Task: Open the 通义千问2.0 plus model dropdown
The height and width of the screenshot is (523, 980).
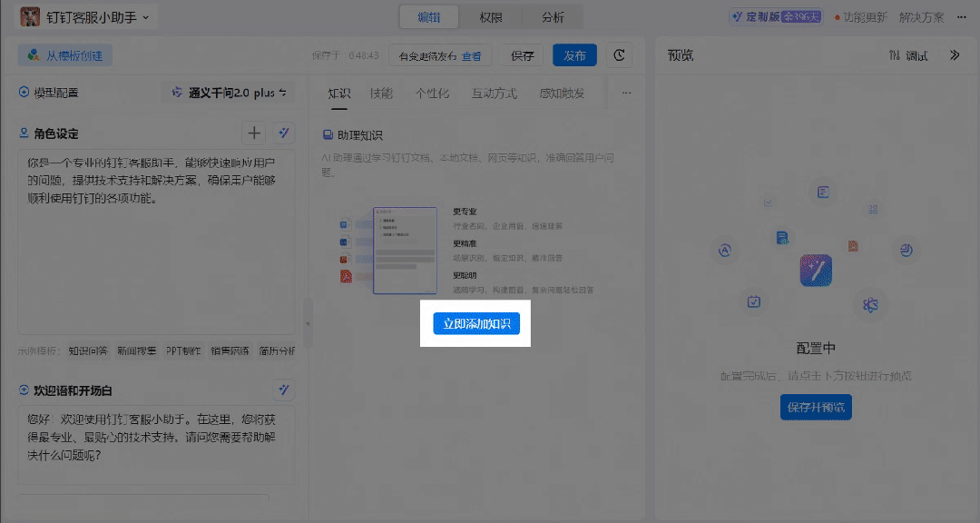Action: (229, 93)
